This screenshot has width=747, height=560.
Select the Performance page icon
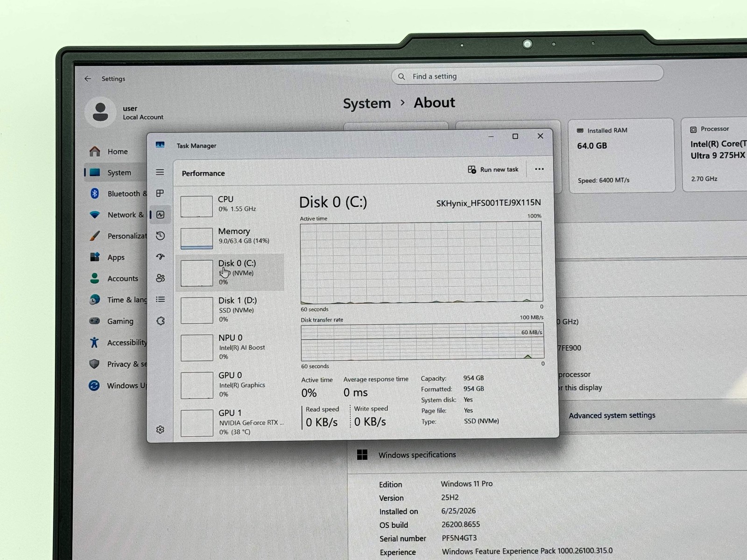[x=160, y=215]
